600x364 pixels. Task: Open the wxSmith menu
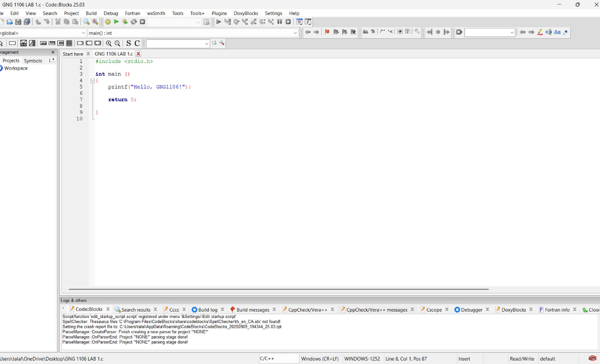point(156,13)
